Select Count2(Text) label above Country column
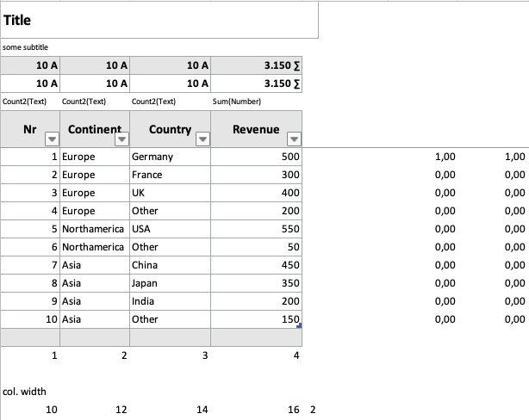 153,102
